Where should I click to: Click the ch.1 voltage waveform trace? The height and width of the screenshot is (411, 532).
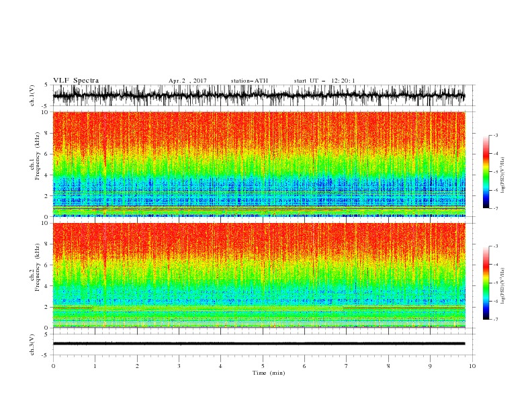(x=259, y=95)
